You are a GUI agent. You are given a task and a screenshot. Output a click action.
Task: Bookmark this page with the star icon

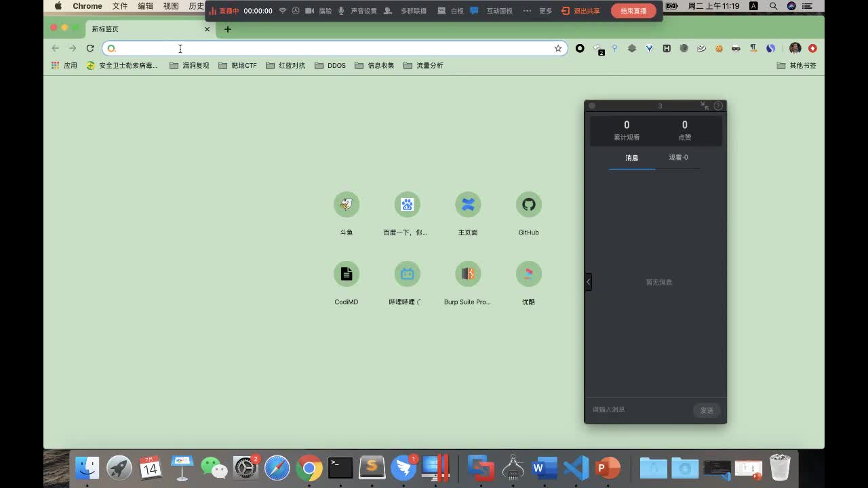(x=558, y=48)
